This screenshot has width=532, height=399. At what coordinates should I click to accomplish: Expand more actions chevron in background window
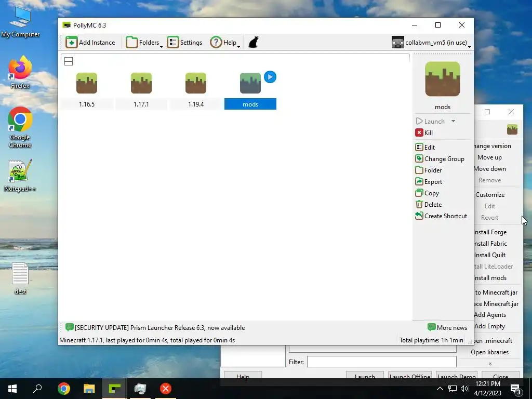pos(490,364)
